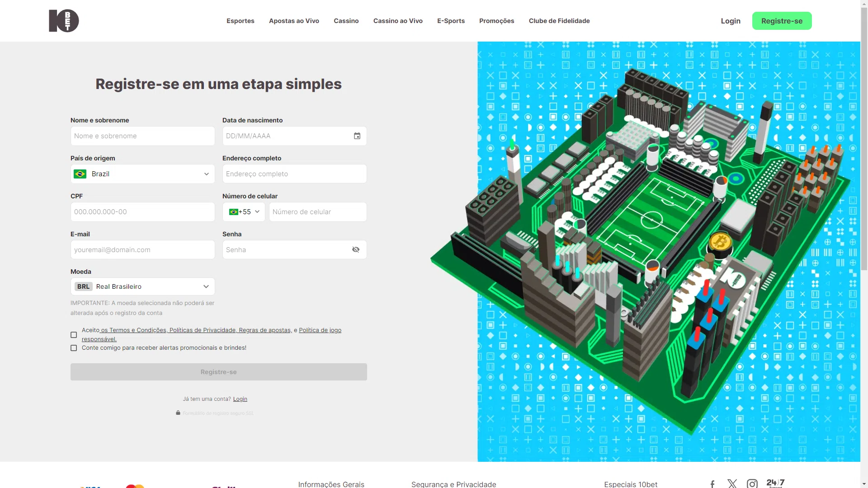
Task: Click the Nome e sobrenome input field
Action: coord(143,136)
